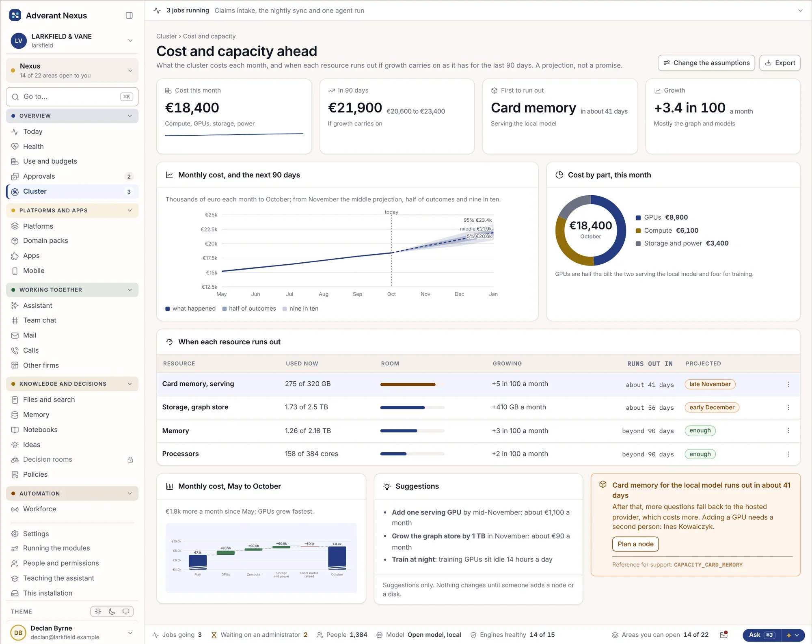Switch to light theme
Screen dimensions: 812x644
click(x=98, y=612)
